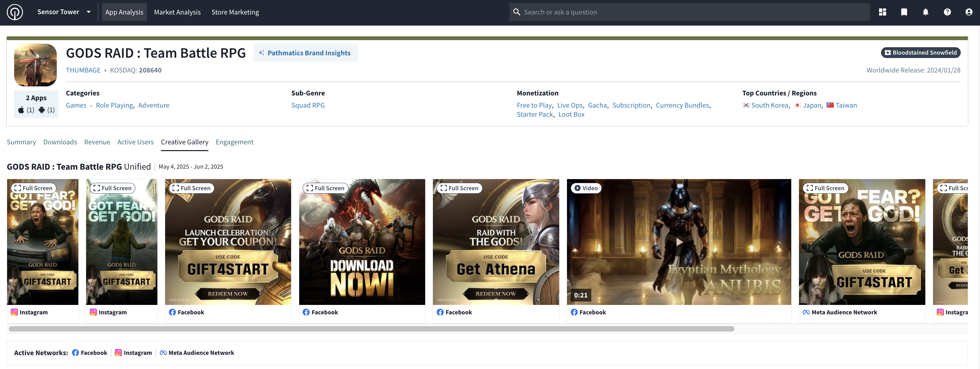Click the Sensor Tower logo icon
The image size is (980, 369).
pos(15,12)
